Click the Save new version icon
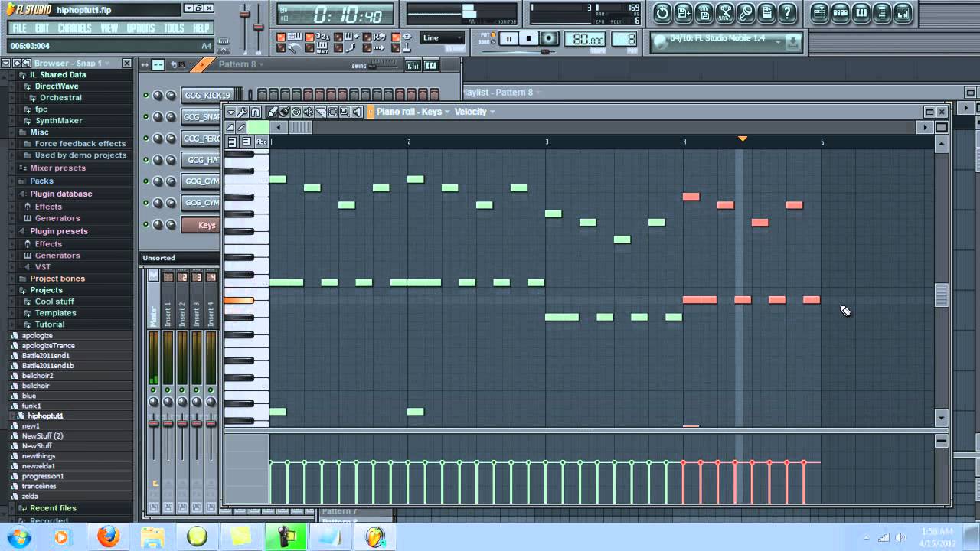 coord(683,12)
